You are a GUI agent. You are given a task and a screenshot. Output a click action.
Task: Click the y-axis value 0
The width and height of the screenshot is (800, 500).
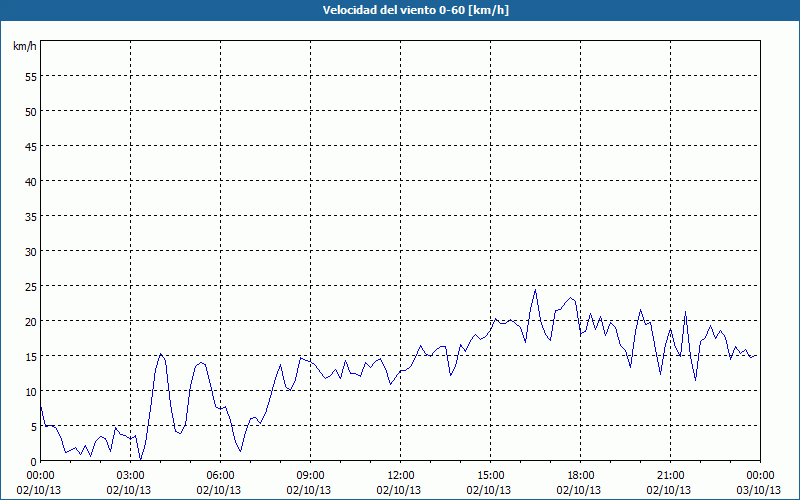point(34,462)
